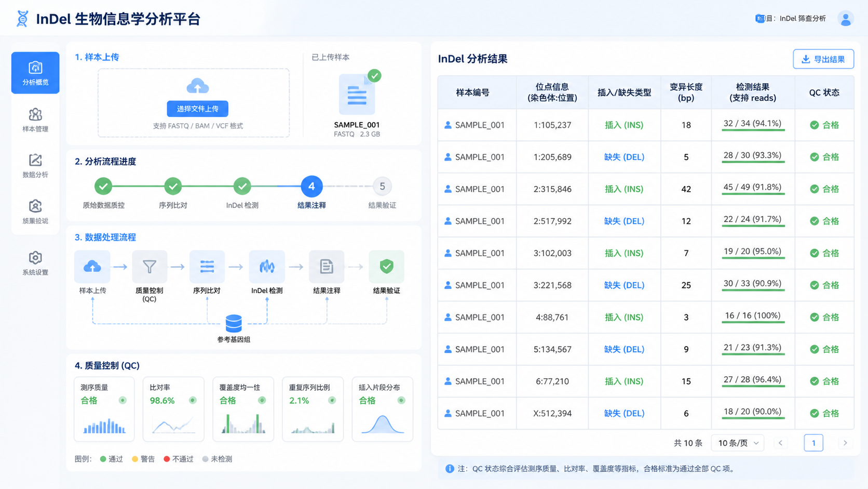Open the 比对率 98.6% QC card
868x489 pixels.
[x=173, y=409]
